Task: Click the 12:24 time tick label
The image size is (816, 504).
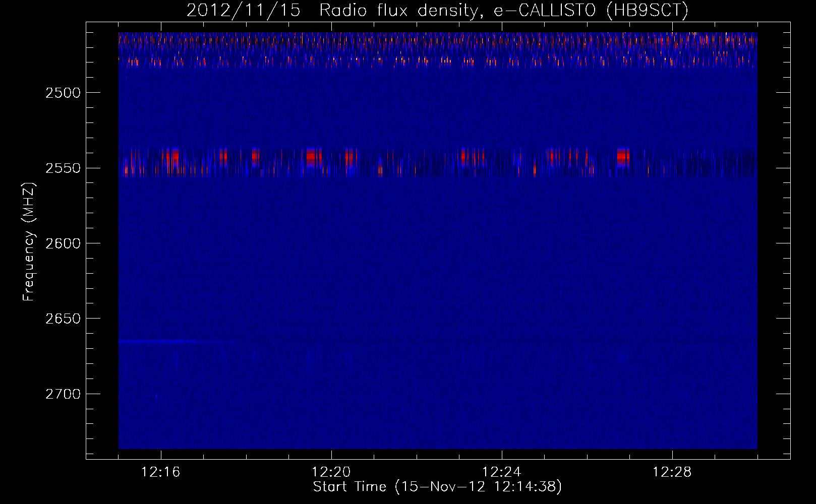Action: point(502,472)
